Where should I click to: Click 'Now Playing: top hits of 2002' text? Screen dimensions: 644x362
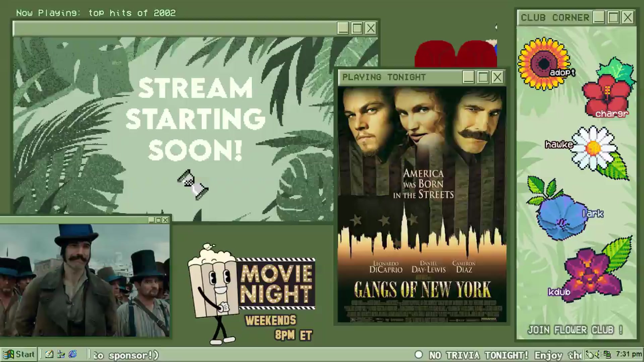pyautogui.click(x=96, y=13)
